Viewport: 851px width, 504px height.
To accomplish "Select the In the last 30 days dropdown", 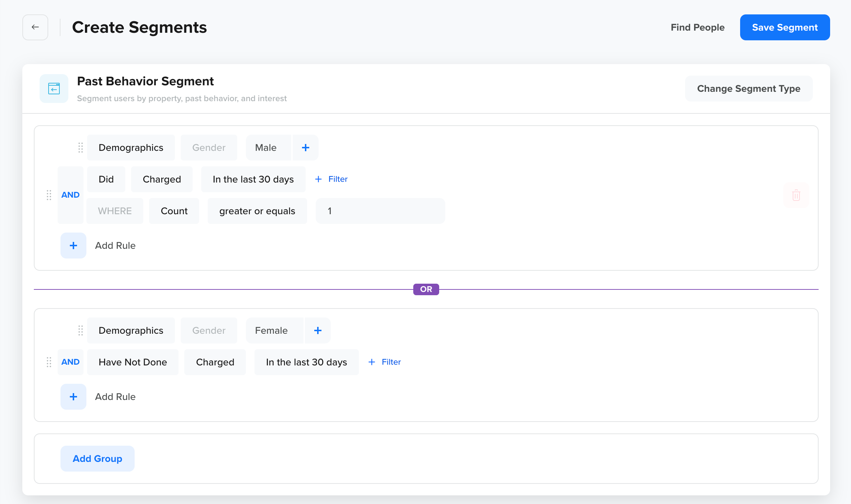I will pyautogui.click(x=253, y=179).
